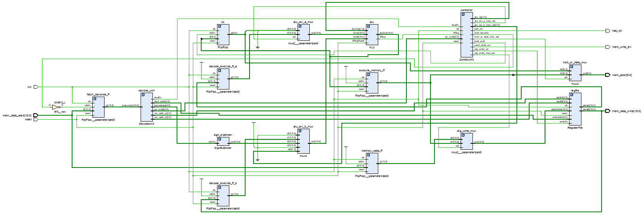644x221 pixels.
Task: Select the mem_data_write[15:0] output port symbol
Action: [x=608, y=111]
